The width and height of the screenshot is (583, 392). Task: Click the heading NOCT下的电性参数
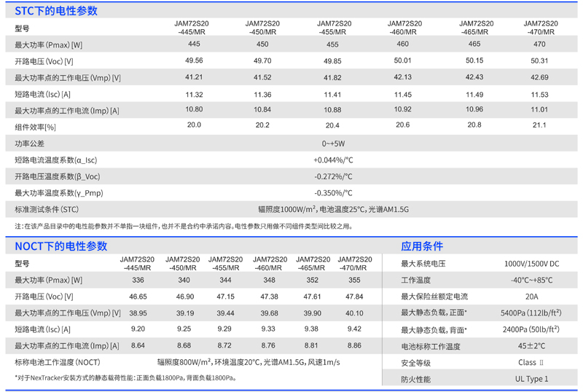pyautogui.click(x=61, y=246)
